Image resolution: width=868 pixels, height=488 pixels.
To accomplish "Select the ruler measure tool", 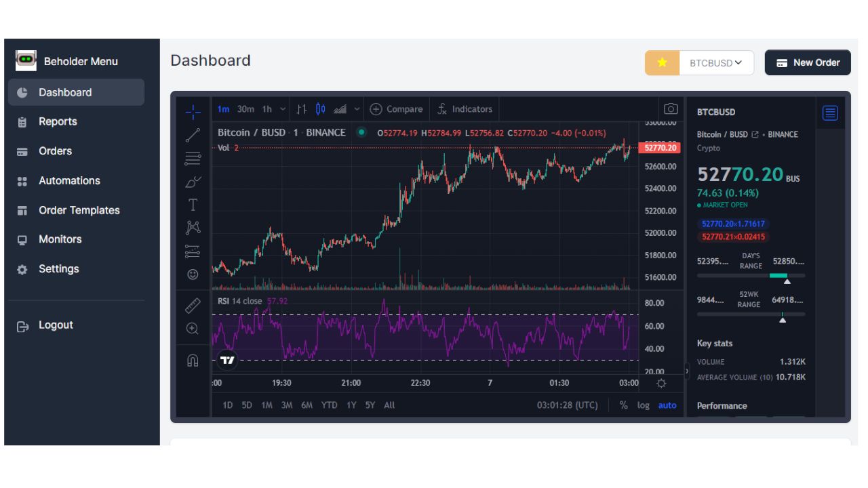I will coord(193,306).
